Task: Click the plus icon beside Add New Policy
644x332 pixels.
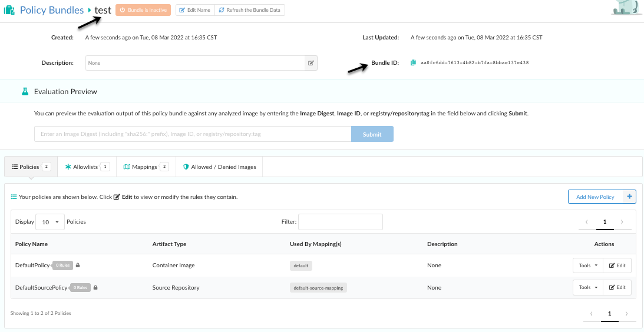Action: pos(629,197)
